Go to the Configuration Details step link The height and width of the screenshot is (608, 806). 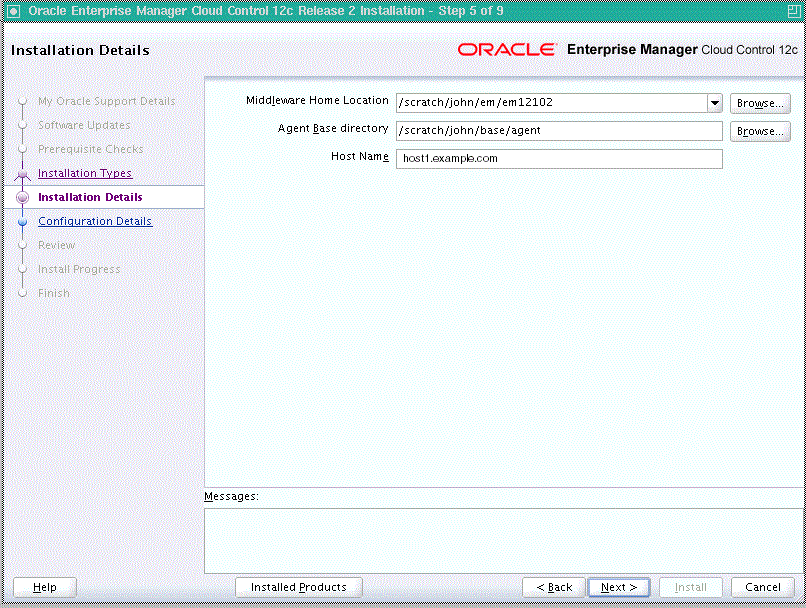(95, 221)
